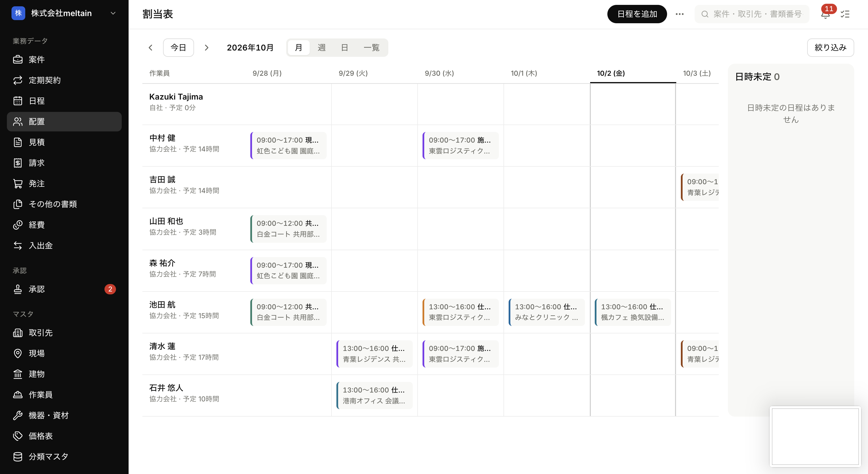
Task: Focus the 案件・取引先・書類番号 search field
Action: click(x=752, y=14)
